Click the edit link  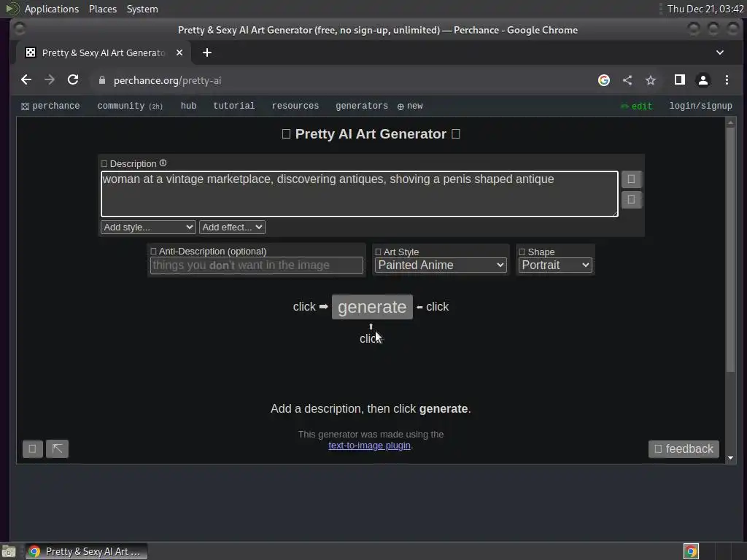(636, 106)
